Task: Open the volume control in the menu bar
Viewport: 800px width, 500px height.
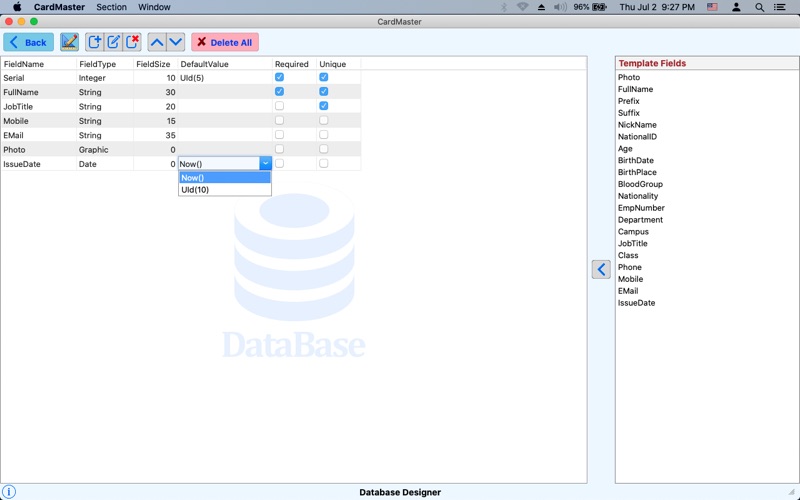Action: click(x=560, y=7)
